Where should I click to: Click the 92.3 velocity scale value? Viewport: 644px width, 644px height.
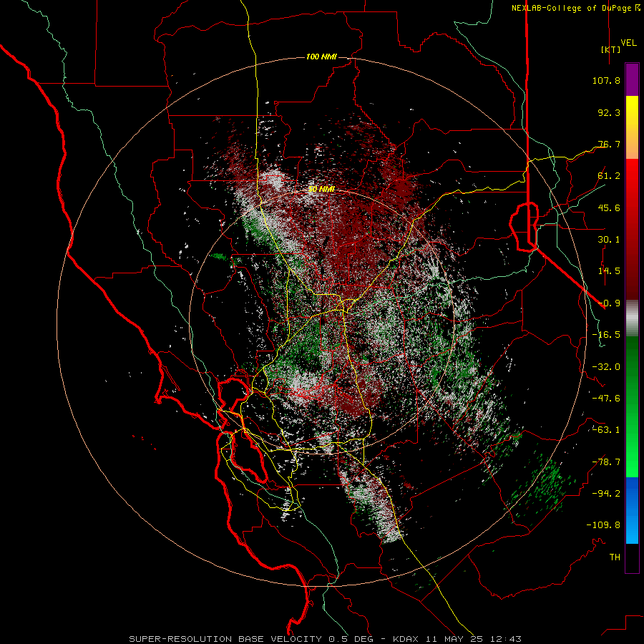click(x=609, y=112)
